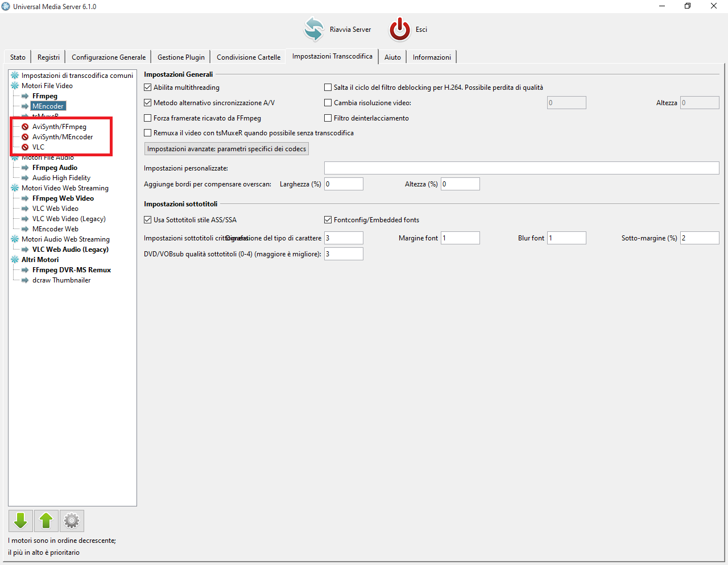Click snowflake icon of Impostazioni di transcodifica comuni

pyautogui.click(x=15, y=76)
